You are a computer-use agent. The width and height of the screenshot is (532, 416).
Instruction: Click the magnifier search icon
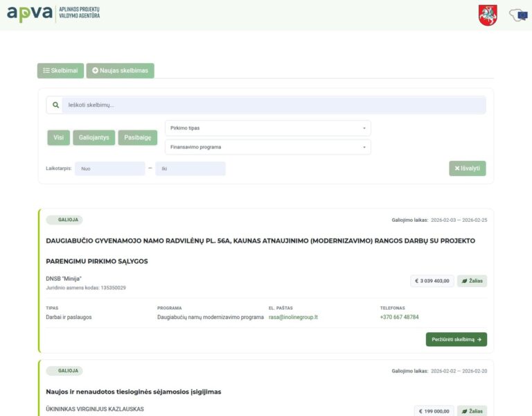(55, 105)
